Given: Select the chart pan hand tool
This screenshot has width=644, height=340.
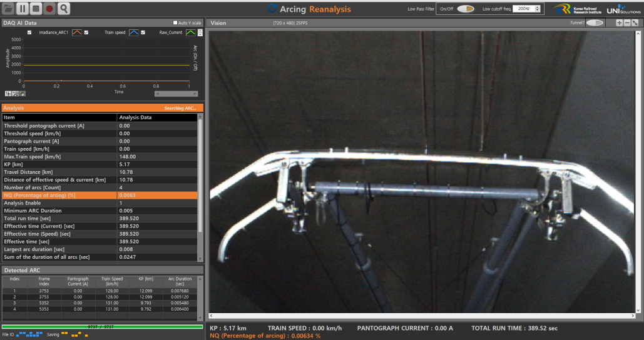Looking at the screenshot, I should point(22,94).
